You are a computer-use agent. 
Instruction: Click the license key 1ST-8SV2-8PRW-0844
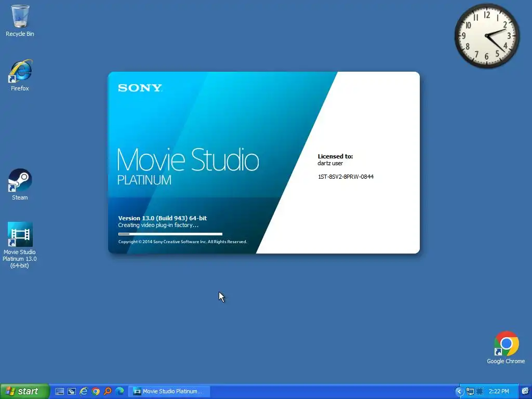(345, 177)
